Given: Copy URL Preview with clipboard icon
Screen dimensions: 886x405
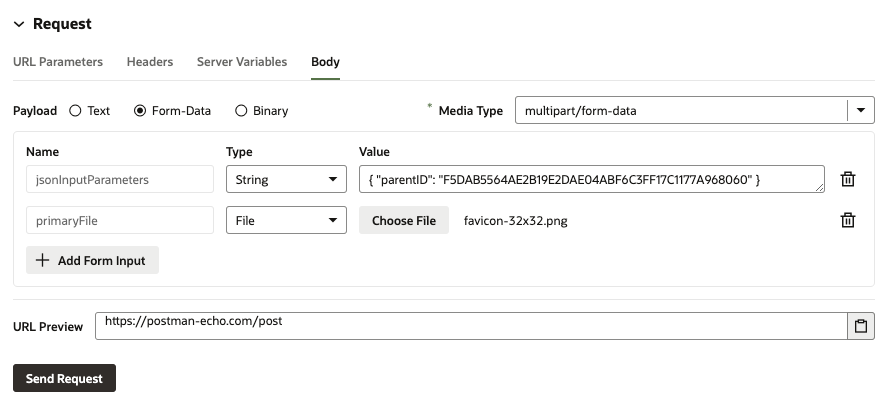Looking at the screenshot, I should 860,326.
